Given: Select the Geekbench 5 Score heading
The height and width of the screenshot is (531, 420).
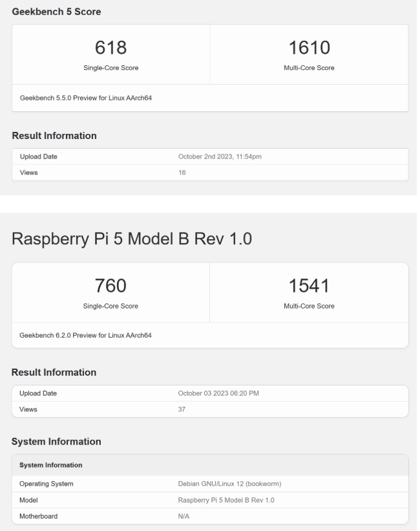Looking at the screenshot, I should [56, 12].
